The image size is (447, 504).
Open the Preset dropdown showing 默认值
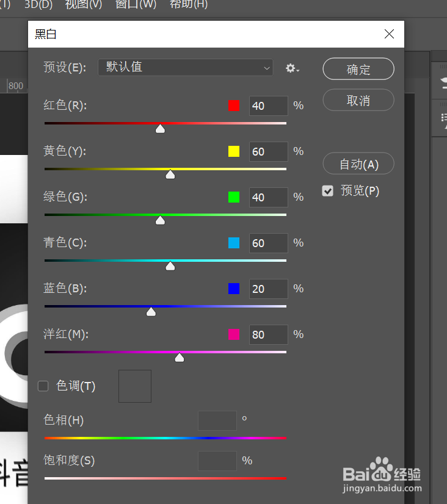[x=186, y=67]
